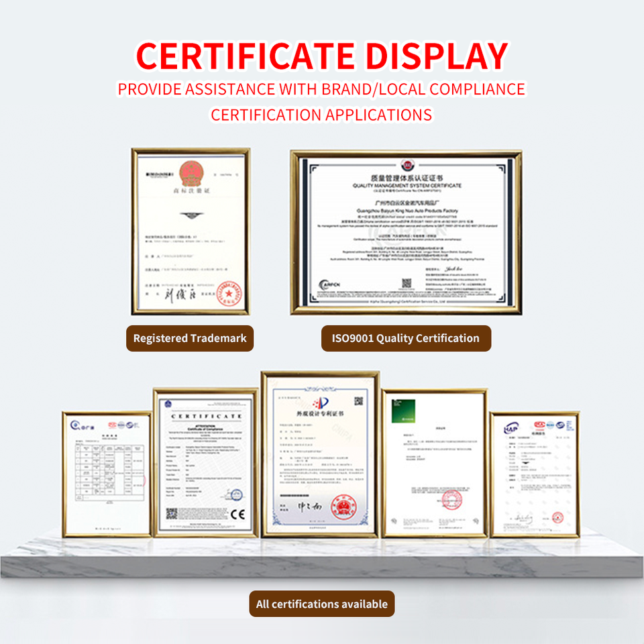This screenshot has height=644, width=644.
Task: Click the red-blue logo on patent certificate
Action: [321, 403]
